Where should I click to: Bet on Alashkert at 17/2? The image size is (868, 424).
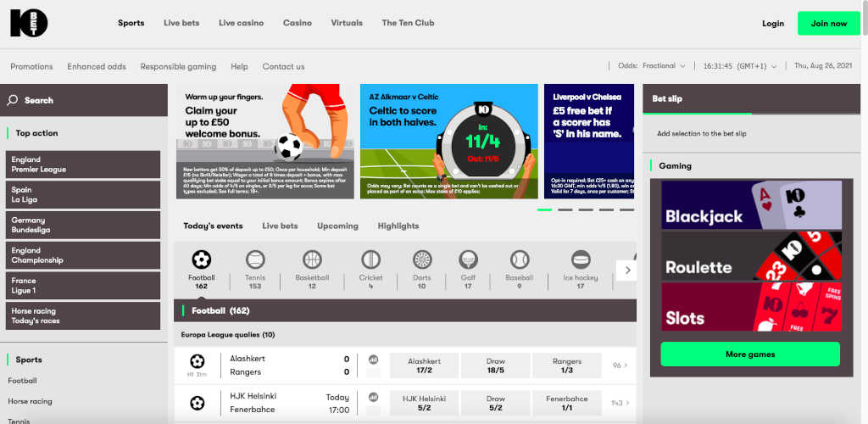coord(424,365)
